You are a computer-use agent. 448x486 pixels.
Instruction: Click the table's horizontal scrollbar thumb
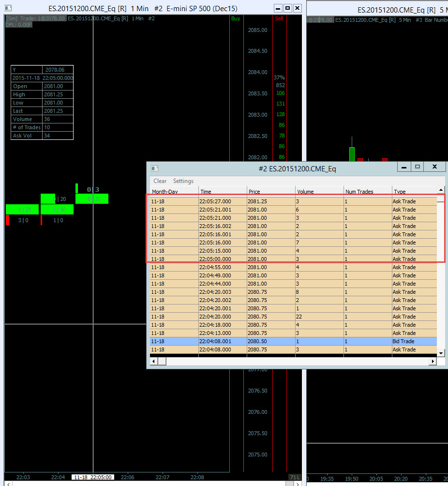coord(162,361)
